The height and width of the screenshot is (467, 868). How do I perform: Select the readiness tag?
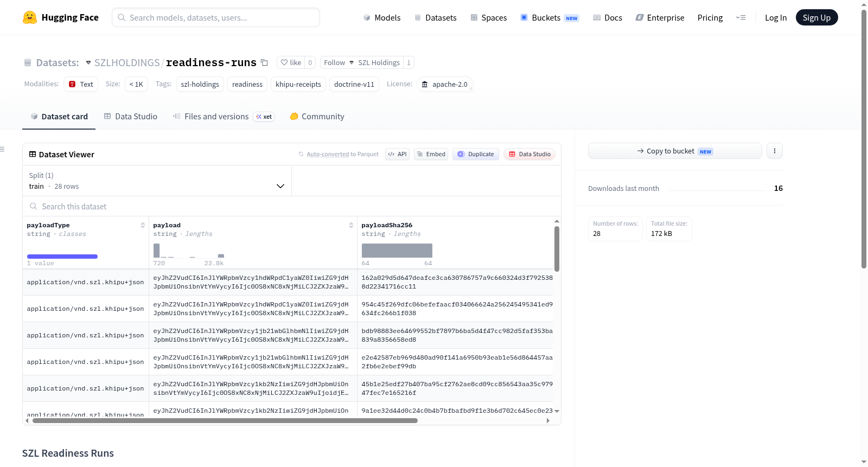(x=247, y=84)
